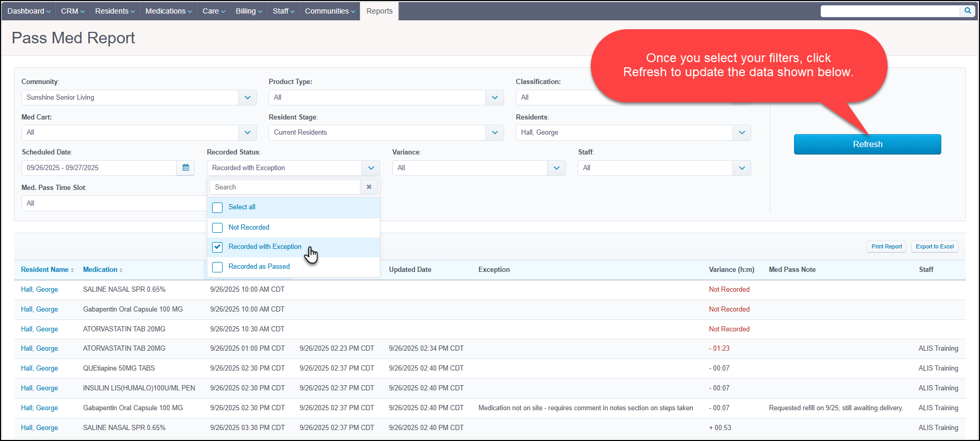
Task: Click the ATORVASTATIN TAB 20MG 10:30 AM medication cell
Action: (124, 329)
